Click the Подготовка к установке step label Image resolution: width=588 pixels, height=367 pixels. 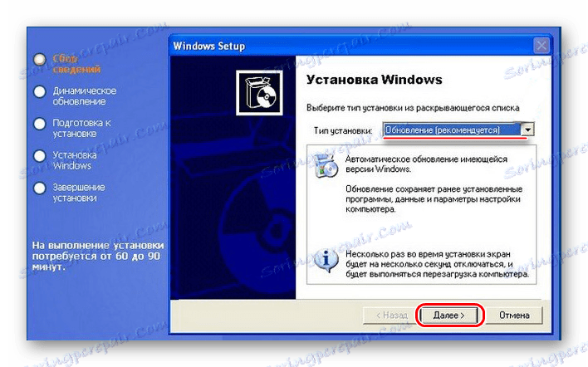point(81,128)
